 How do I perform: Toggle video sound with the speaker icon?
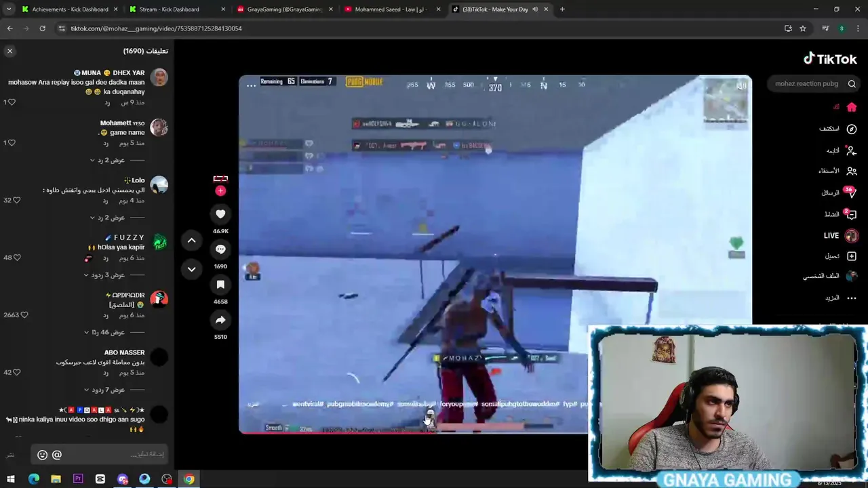[x=741, y=85]
